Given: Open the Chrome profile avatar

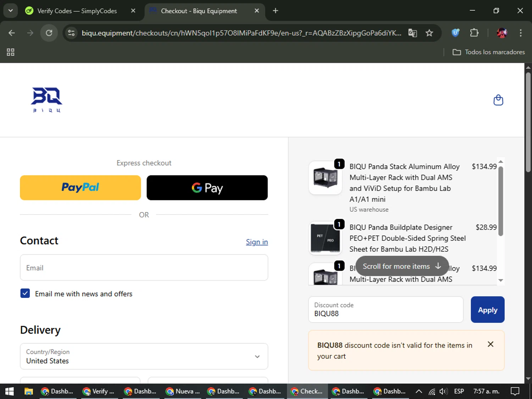Looking at the screenshot, I should point(502,33).
